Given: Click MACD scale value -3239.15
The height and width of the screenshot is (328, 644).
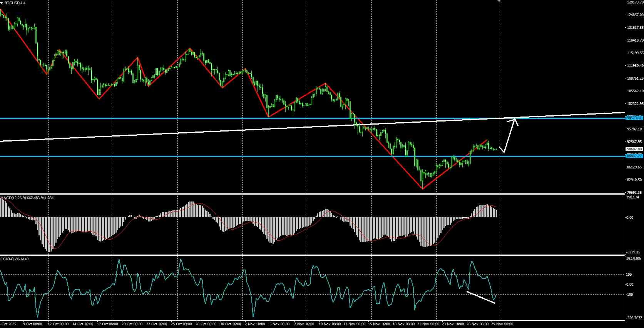Looking at the screenshot, I should [633, 252].
